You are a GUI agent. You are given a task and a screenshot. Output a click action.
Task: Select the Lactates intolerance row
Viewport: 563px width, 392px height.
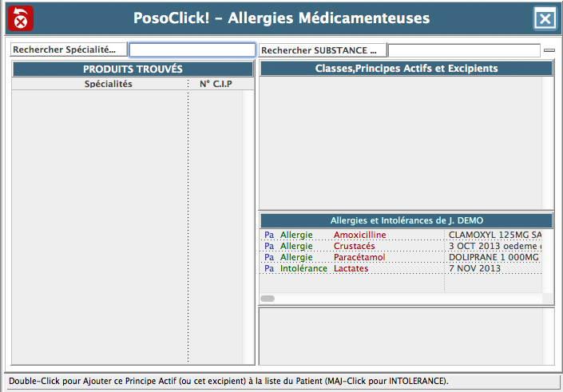tap(351, 268)
